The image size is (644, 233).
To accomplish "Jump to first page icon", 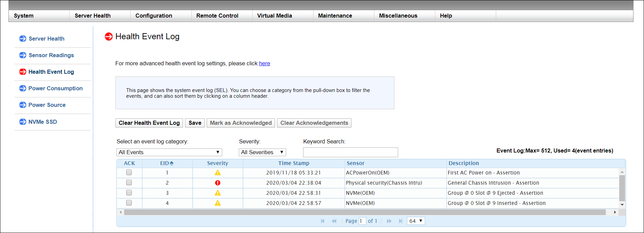I will 322,221.
